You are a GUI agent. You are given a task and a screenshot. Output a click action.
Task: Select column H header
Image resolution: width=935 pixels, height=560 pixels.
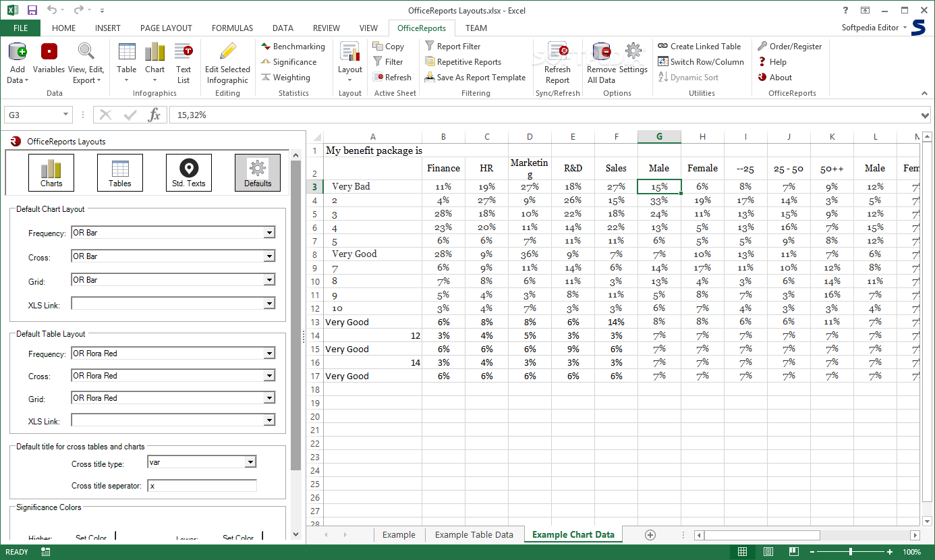click(702, 137)
